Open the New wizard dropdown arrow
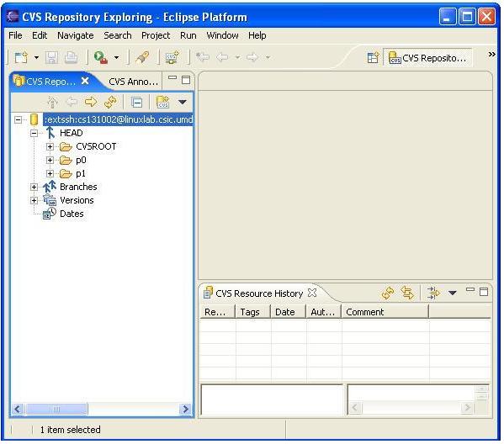Screen dimensions: 504x444 (36, 58)
